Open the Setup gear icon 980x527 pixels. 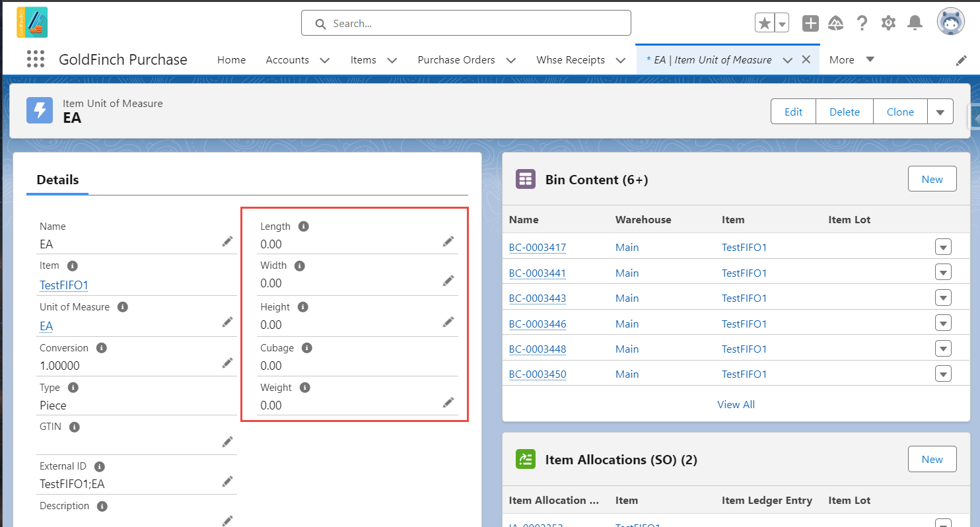(x=888, y=23)
